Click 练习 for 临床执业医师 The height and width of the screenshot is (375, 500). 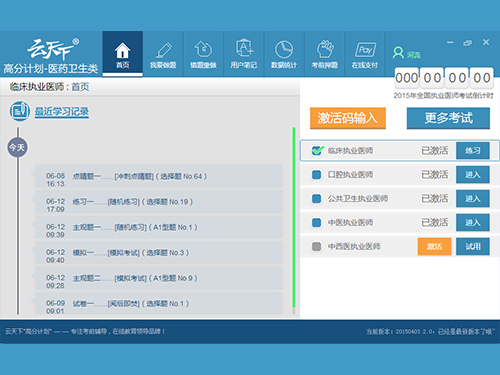tap(473, 151)
